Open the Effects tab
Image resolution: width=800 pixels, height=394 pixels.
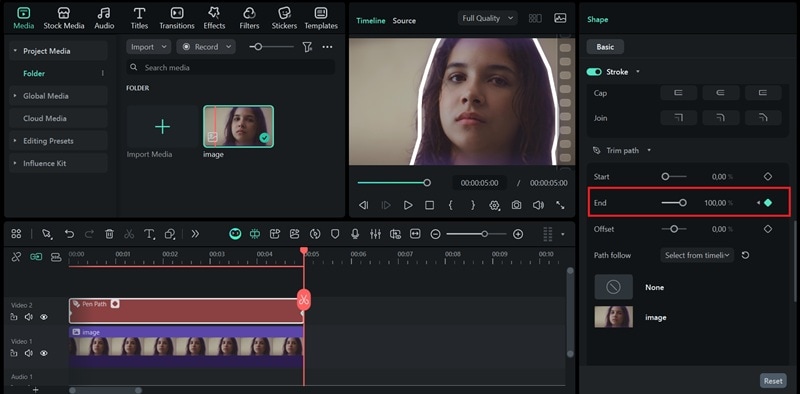pyautogui.click(x=214, y=18)
